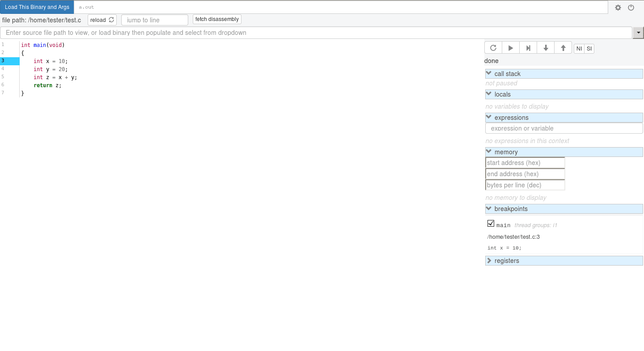644x351 pixels.
Task: Click the breakpoint source preview 'int x = 10;'
Action: click(504, 248)
